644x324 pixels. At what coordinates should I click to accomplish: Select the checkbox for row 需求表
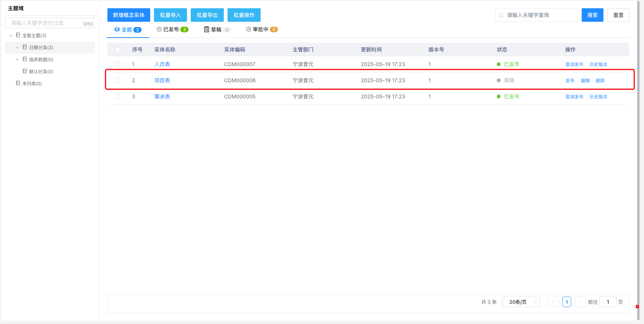tap(118, 96)
